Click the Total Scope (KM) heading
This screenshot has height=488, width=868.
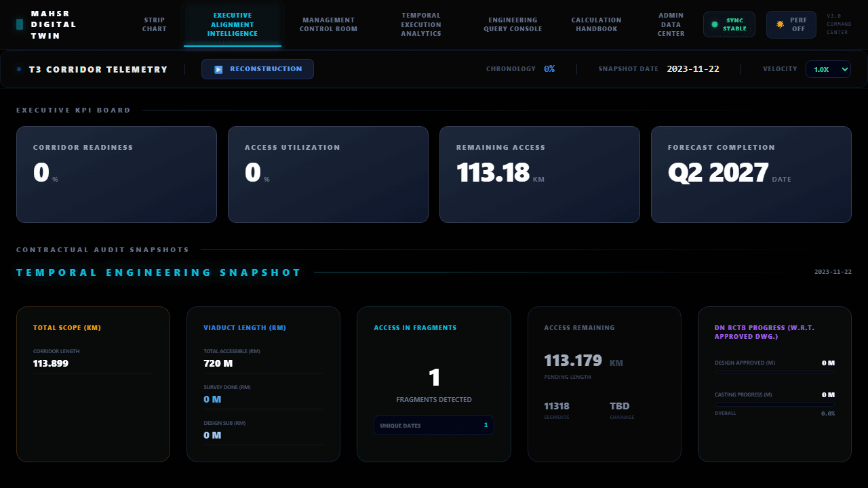[67, 328]
